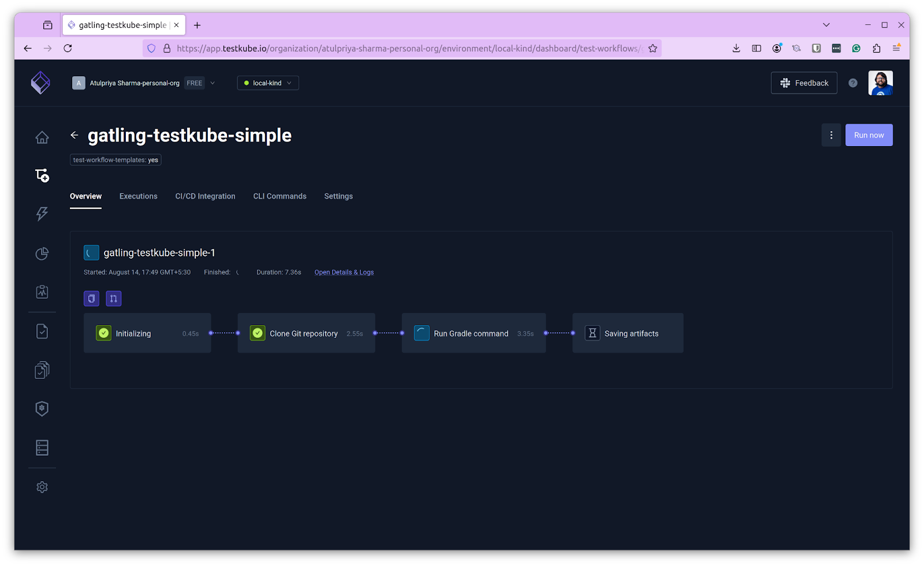The height and width of the screenshot is (566, 924).
Task: Open Test Workflows sidebar icon
Action: (42, 175)
